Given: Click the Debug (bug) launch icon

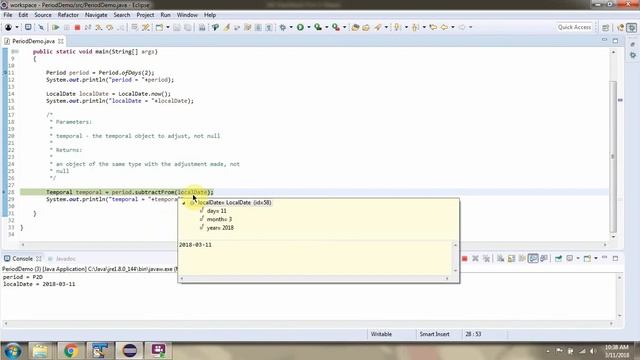Looking at the screenshot, I should point(282,27).
